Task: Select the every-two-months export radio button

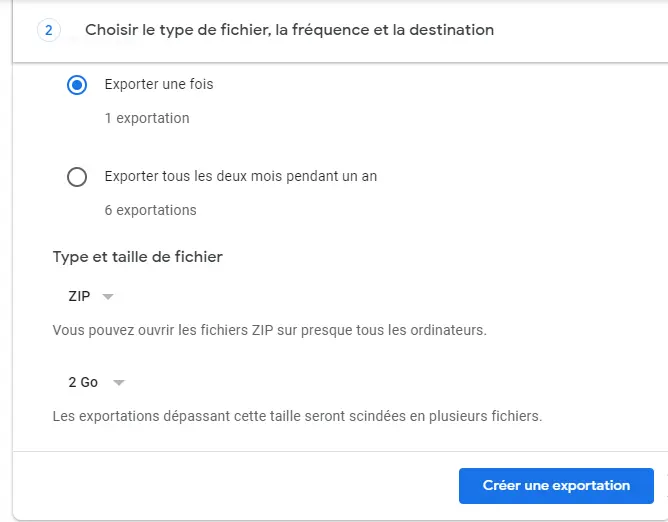Action: (77, 177)
